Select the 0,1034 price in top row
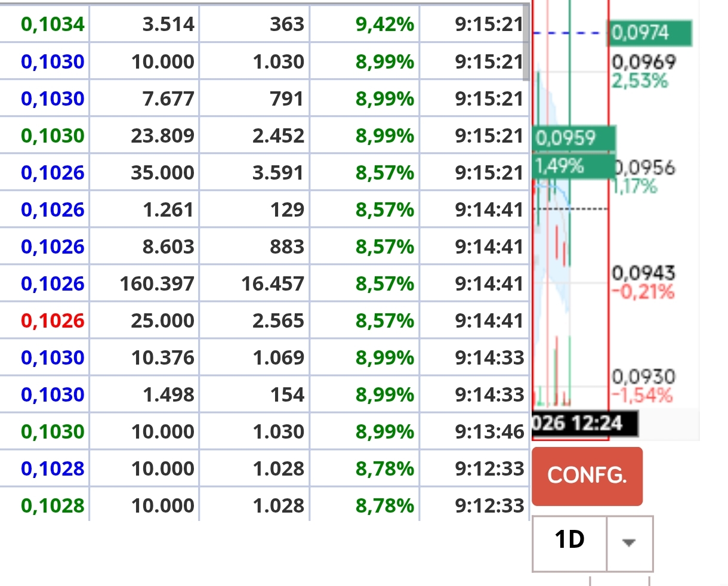 click(53, 25)
